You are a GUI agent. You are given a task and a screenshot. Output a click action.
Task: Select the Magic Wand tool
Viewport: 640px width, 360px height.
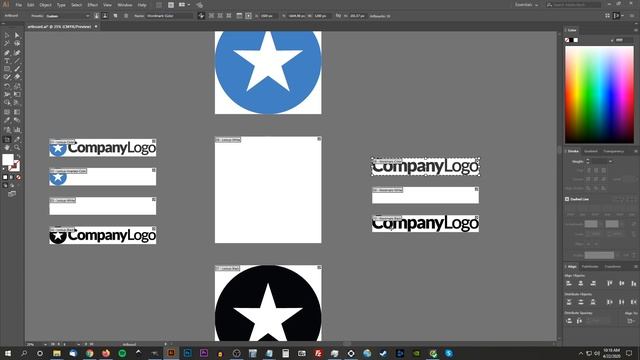(x=7, y=44)
